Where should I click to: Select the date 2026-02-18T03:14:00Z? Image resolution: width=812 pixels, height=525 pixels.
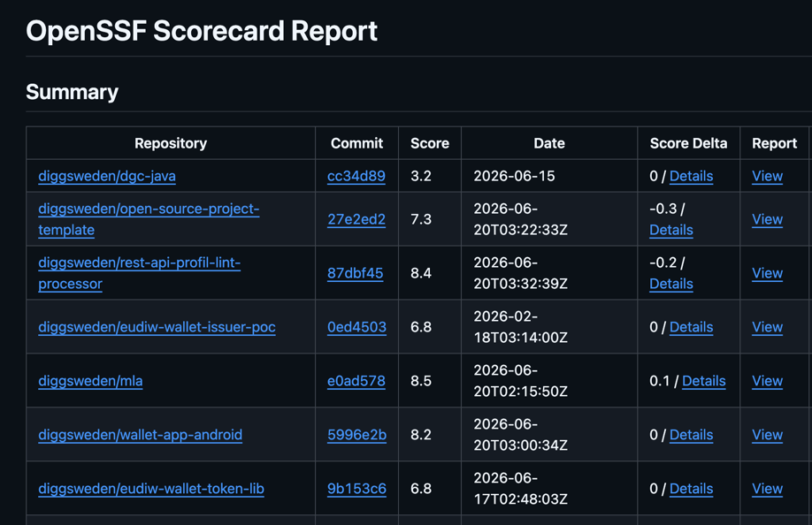pos(520,327)
